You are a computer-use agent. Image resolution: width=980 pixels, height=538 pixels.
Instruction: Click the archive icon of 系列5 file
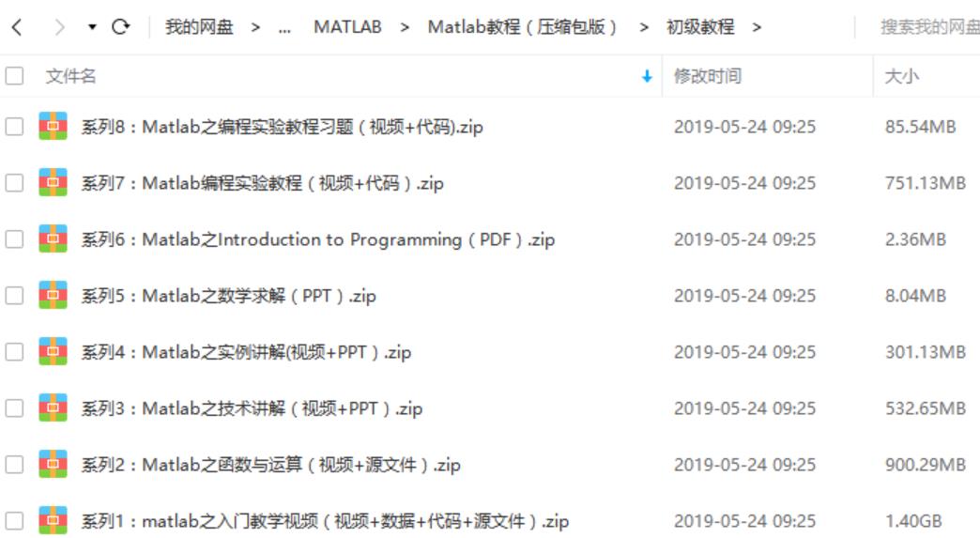(x=54, y=294)
